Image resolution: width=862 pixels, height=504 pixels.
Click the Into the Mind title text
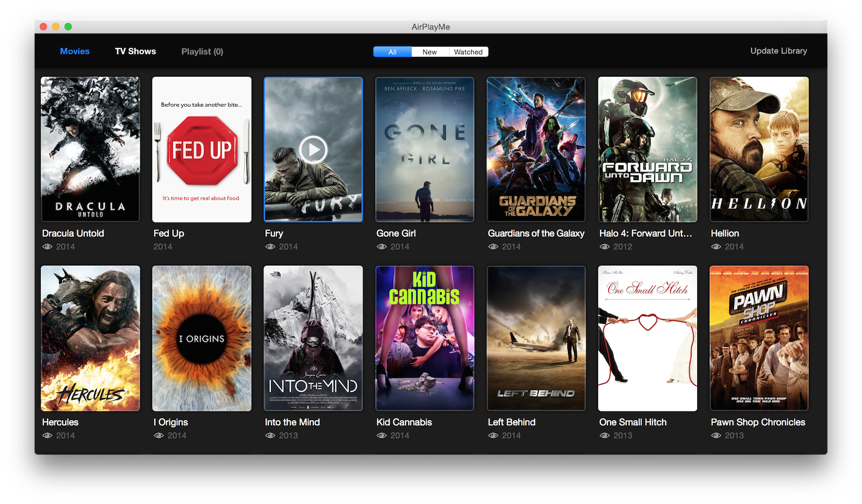[x=292, y=422]
